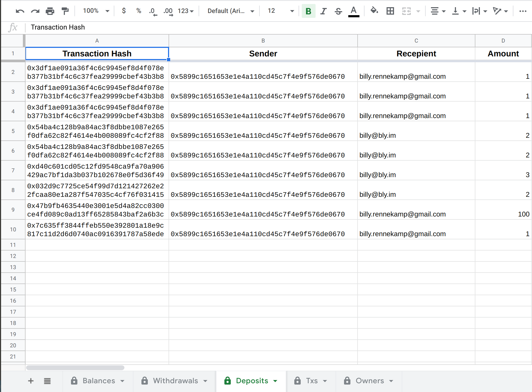Open the Default (Arial) font dropdown
532x392 pixels.
231,11
